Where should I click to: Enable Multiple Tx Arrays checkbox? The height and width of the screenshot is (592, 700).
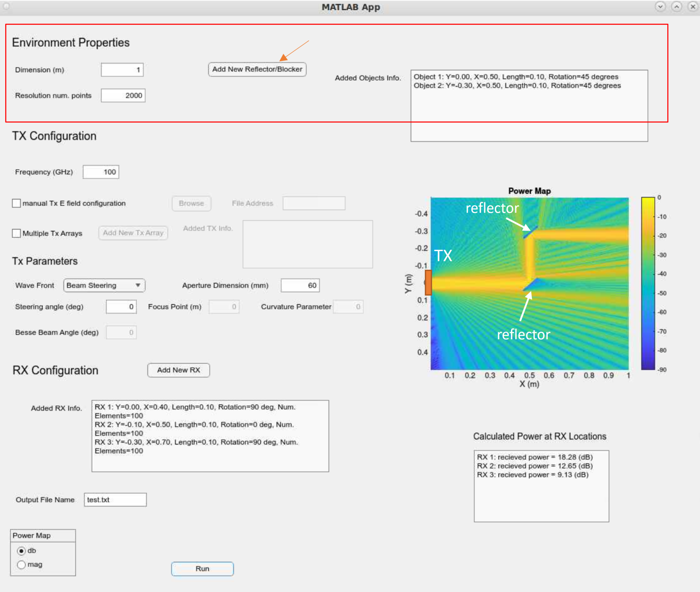tap(16, 233)
